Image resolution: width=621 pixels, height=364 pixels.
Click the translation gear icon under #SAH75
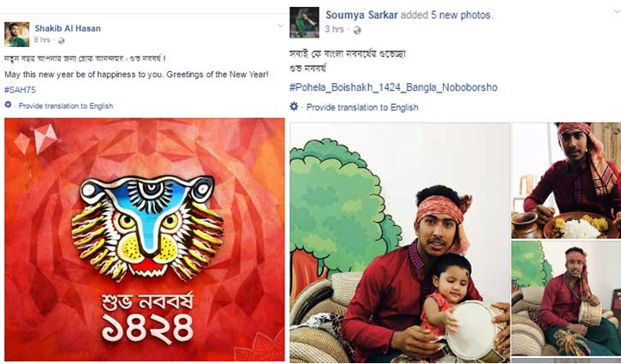click(8, 104)
